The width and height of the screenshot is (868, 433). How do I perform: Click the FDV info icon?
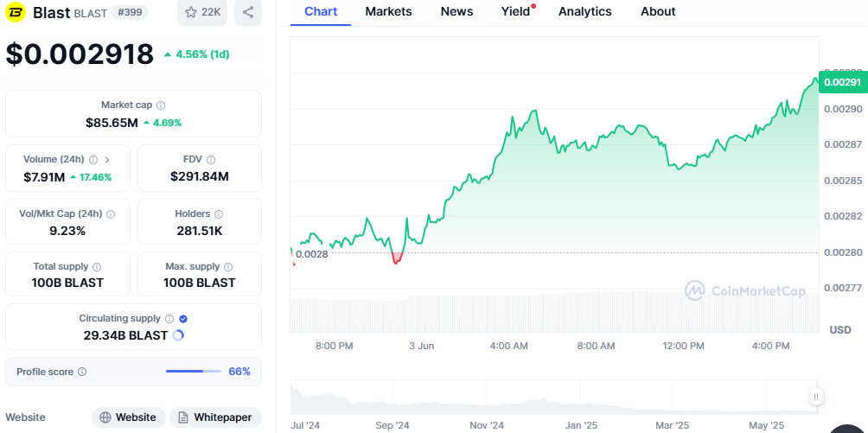(x=211, y=160)
